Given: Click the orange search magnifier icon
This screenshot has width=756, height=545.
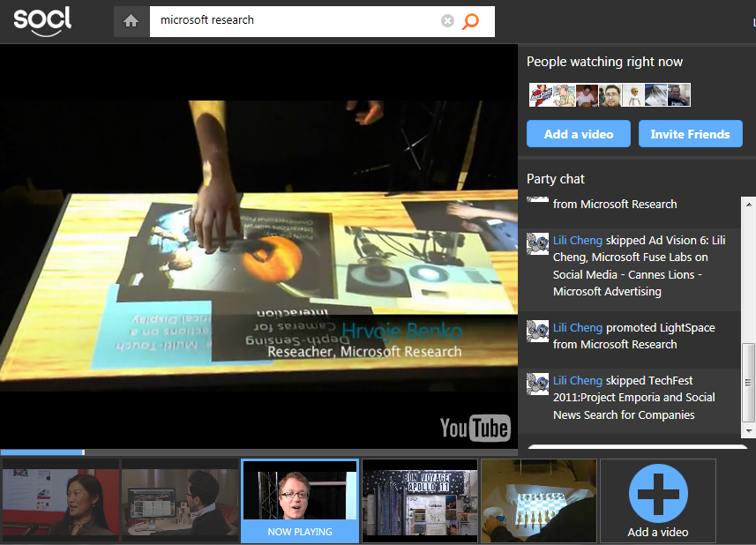Looking at the screenshot, I should (x=471, y=21).
